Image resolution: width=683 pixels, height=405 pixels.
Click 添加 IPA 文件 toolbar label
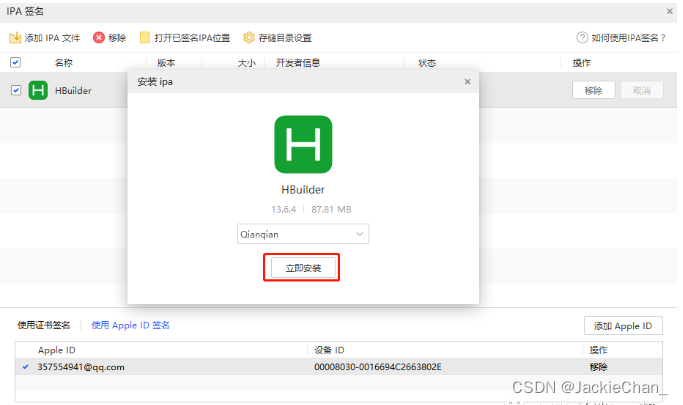coord(52,38)
